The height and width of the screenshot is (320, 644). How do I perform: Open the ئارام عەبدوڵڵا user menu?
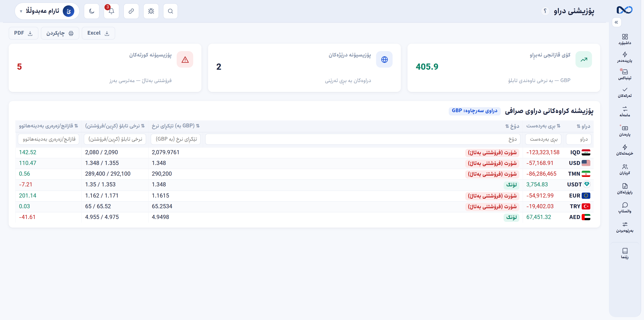pos(47,11)
